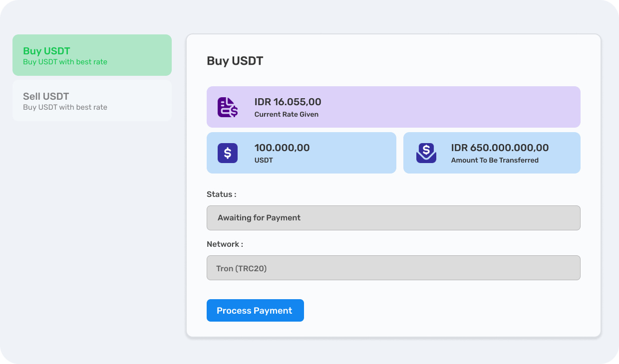Click the 100.000,00 USDT amount
The width and height of the screenshot is (619, 364).
click(282, 148)
